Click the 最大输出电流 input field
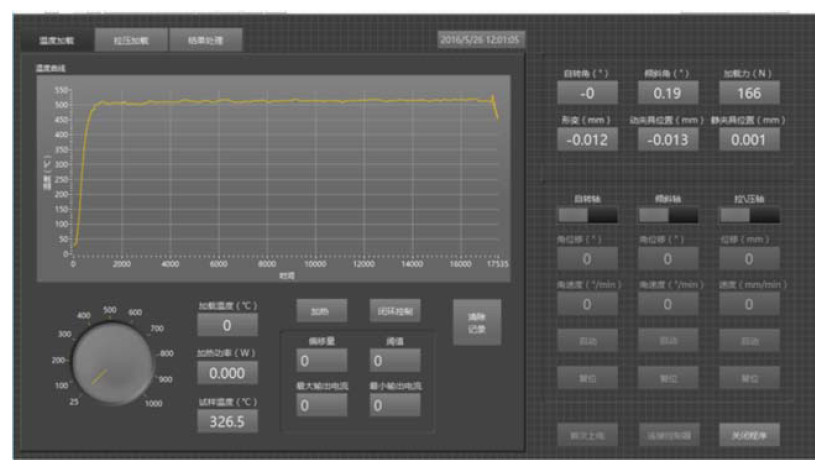This screenshot has width=825, height=473. 321,406
